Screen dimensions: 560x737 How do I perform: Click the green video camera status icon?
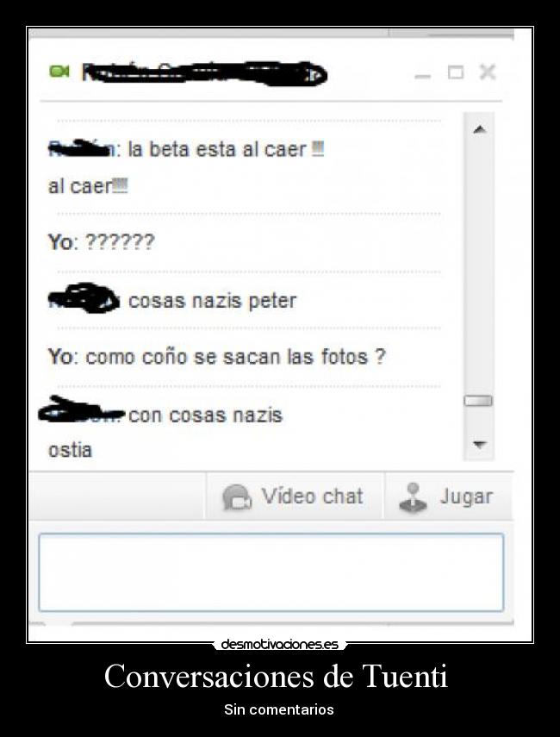pos(59,72)
